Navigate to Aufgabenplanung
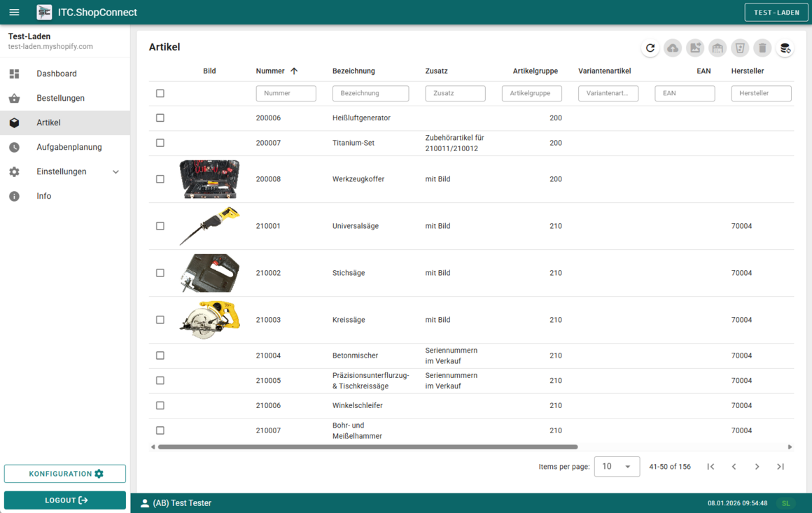The image size is (812, 513). point(69,147)
